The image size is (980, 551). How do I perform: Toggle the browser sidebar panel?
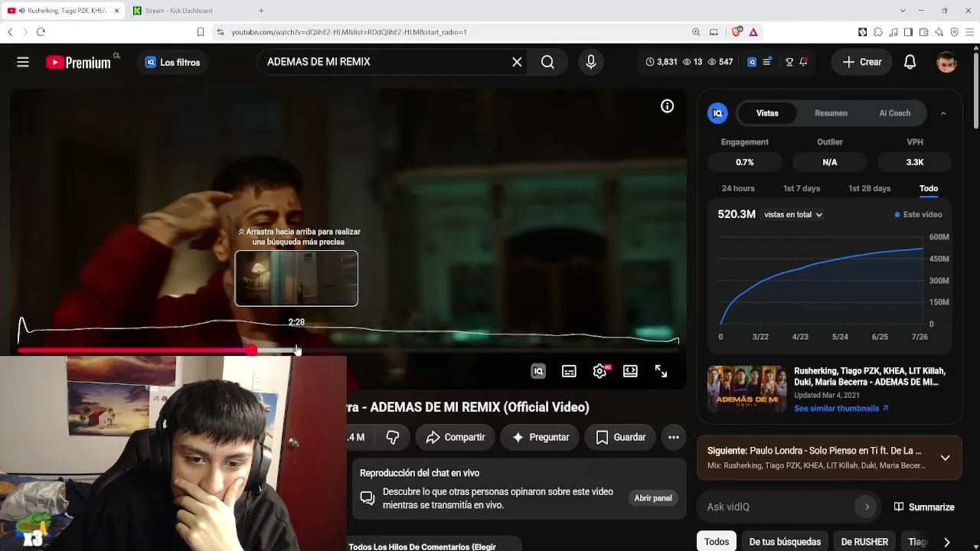click(908, 32)
